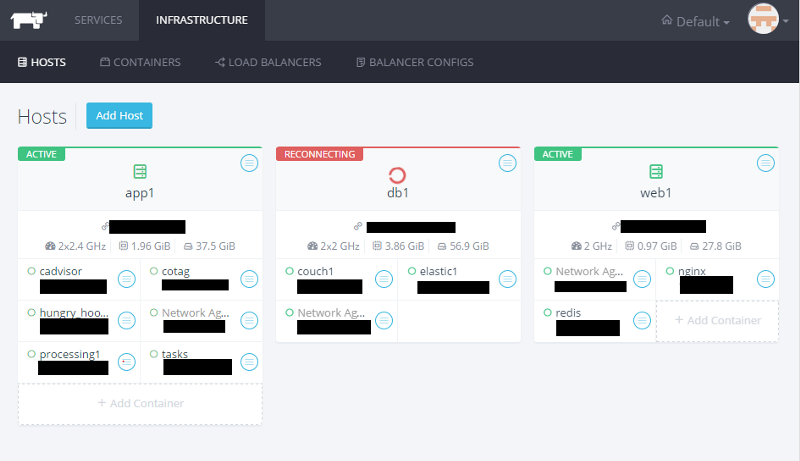Image resolution: width=800 pixels, height=461 pixels.
Task: Expand the Default environment dropdown
Action: pyautogui.click(x=696, y=21)
